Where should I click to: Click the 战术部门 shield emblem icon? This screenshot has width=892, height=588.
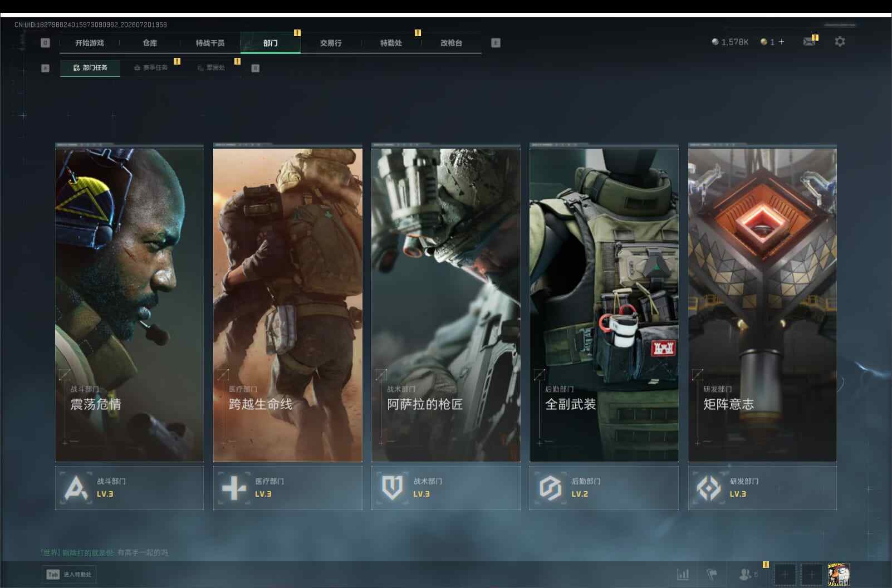point(392,488)
